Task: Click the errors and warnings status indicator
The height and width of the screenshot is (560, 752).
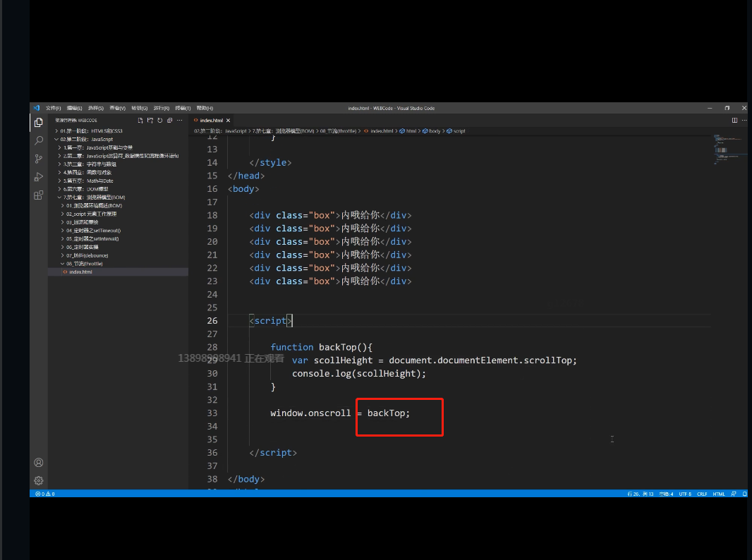Action: coord(45,494)
